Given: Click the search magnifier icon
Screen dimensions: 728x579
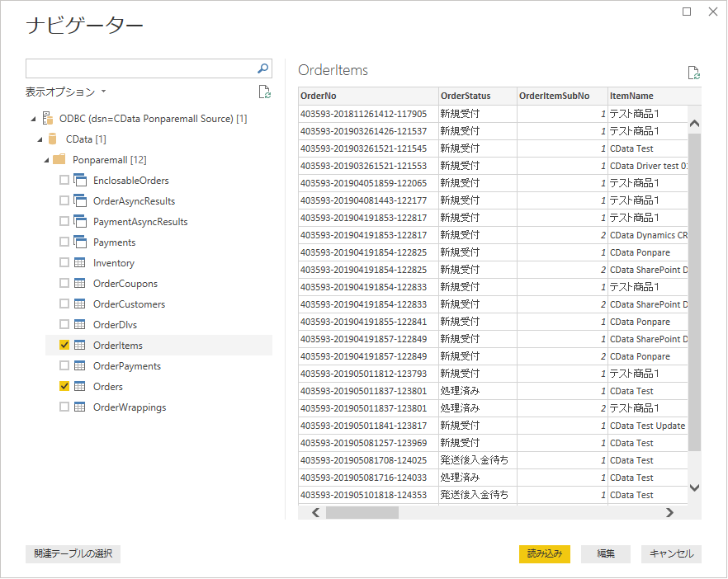Looking at the screenshot, I should pyautogui.click(x=263, y=68).
